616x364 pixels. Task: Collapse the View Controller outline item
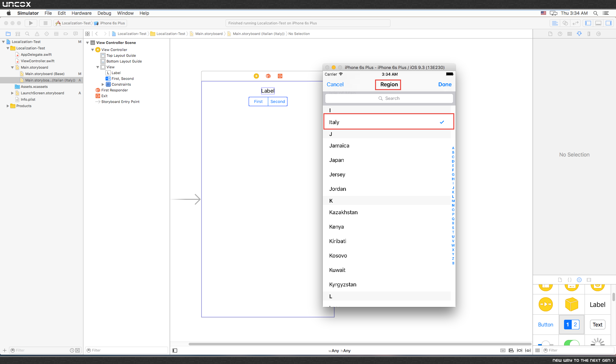pyautogui.click(x=93, y=50)
